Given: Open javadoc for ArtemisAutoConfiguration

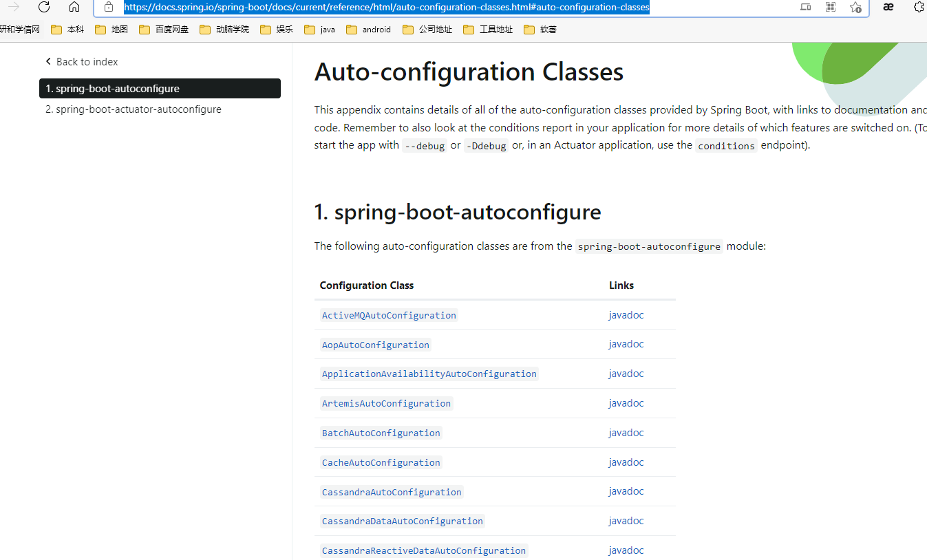Looking at the screenshot, I should click(626, 403).
